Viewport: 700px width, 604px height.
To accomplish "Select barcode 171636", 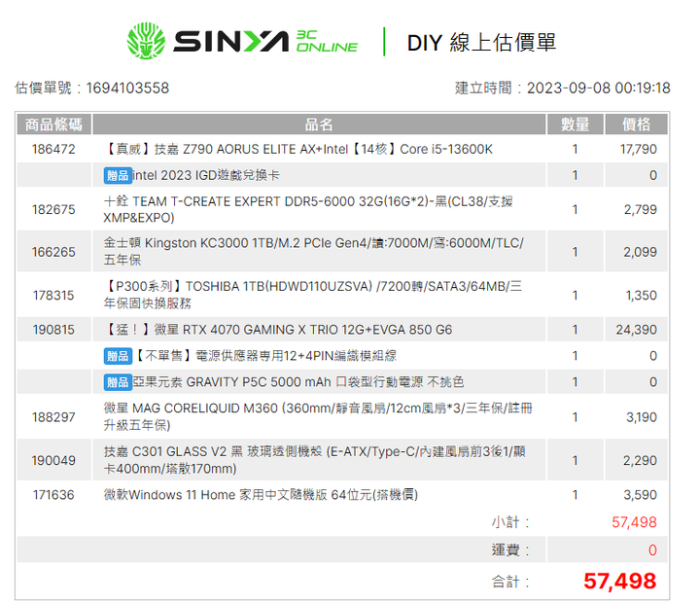I will [53, 495].
